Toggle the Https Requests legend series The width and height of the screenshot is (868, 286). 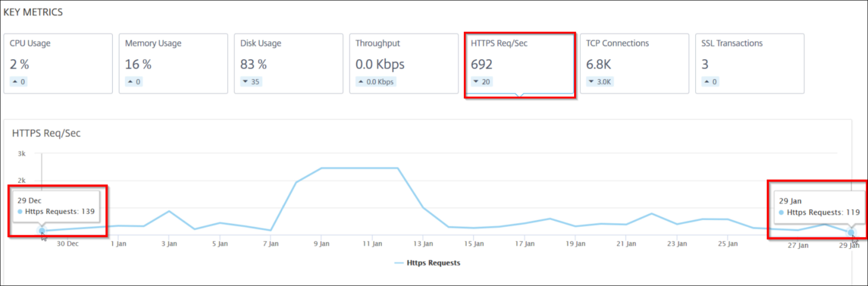coord(427,263)
